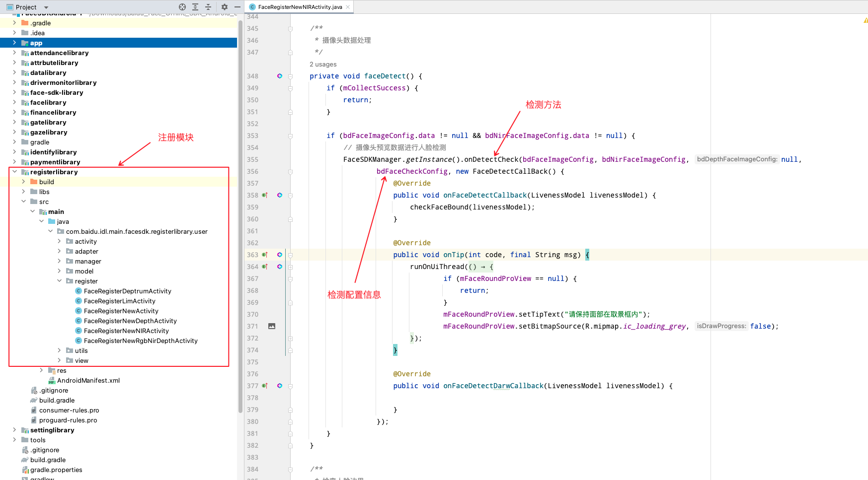The image size is (868, 480).
Task: Hide the Project tool window
Action: click(x=237, y=7)
